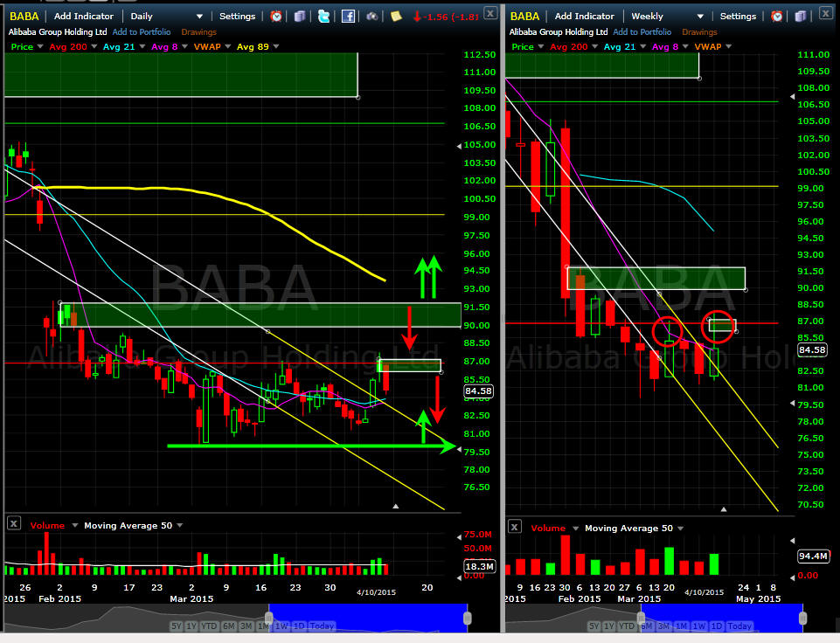Share the daily chart on Facebook
Screen dimensions: 840x643
point(348,16)
